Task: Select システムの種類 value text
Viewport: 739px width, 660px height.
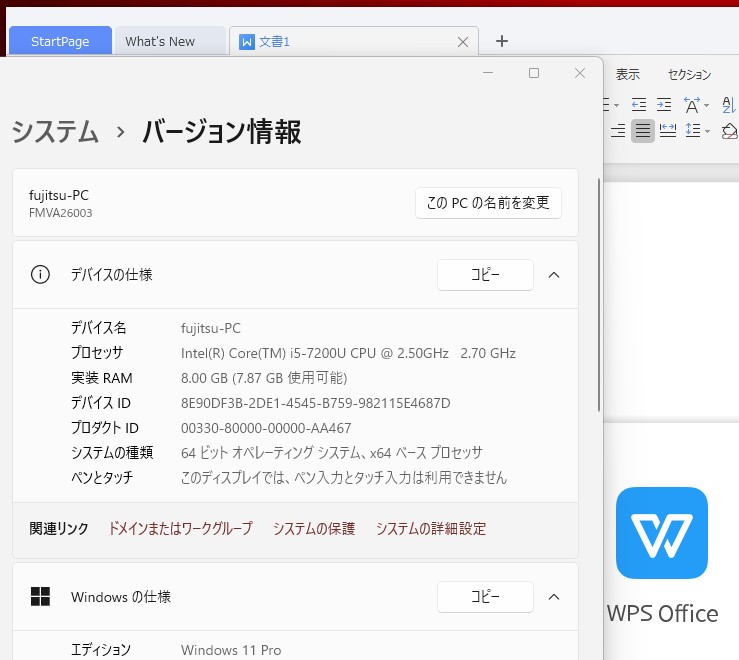Action: tap(332, 453)
